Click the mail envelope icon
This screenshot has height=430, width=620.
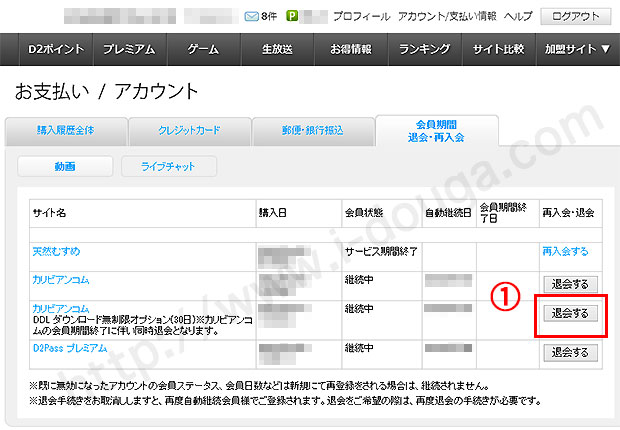coord(251,16)
